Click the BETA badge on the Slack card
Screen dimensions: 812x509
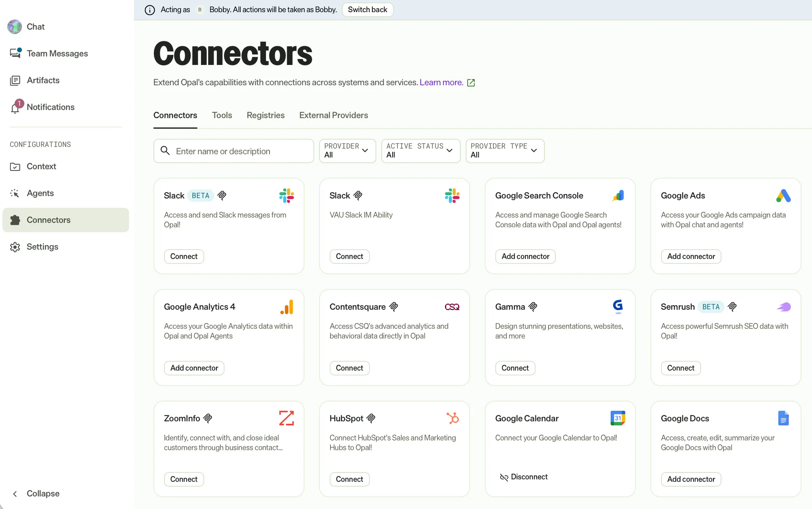coord(201,196)
